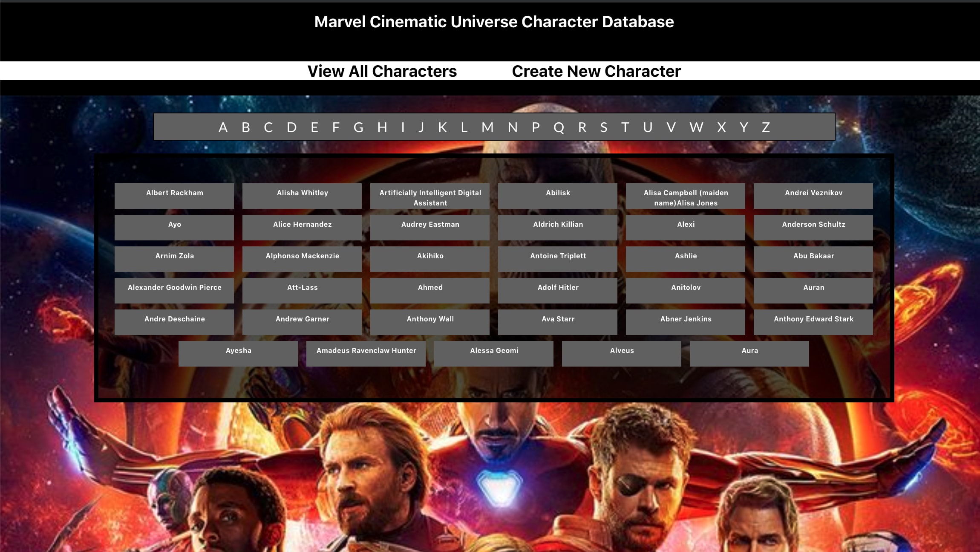Click on Alisa Campbell maiden name entry
Image resolution: width=980 pixels, height=552 pixels.
pos(686,197)
